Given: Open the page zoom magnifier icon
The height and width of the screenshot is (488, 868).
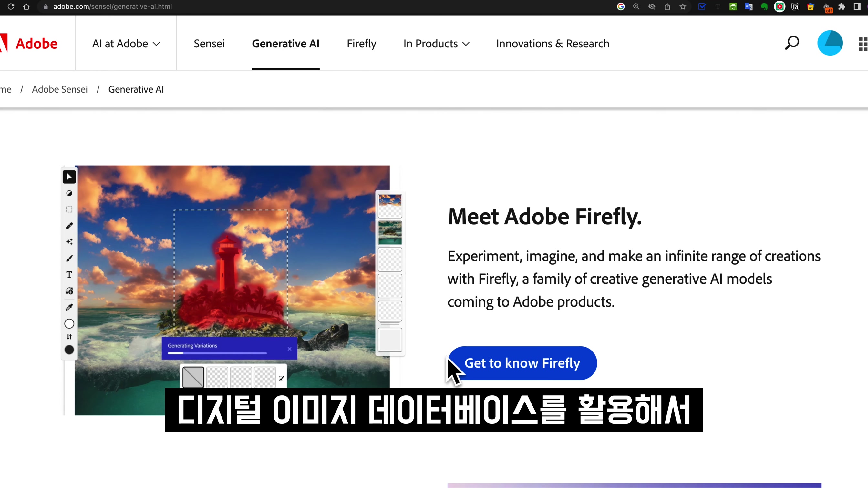Looking at the screenshot, I should click(x=636, y=6).
